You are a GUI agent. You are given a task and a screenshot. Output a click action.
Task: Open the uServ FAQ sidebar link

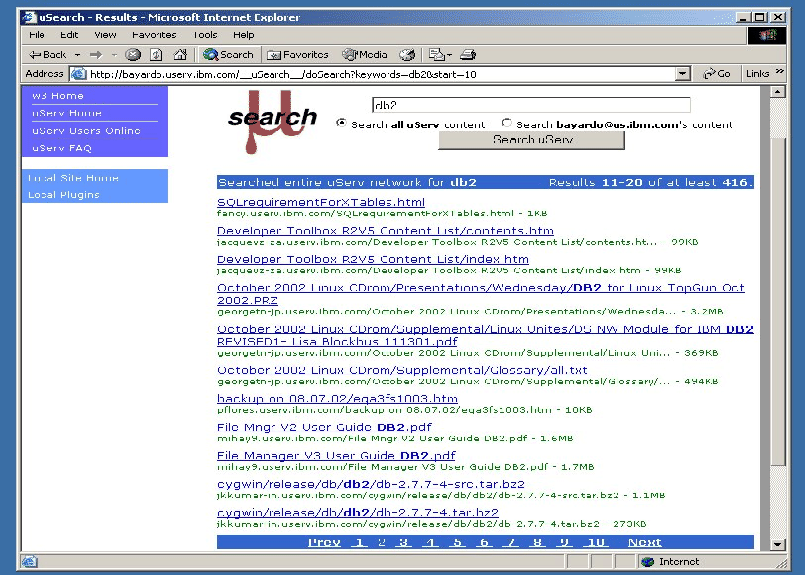62,148
